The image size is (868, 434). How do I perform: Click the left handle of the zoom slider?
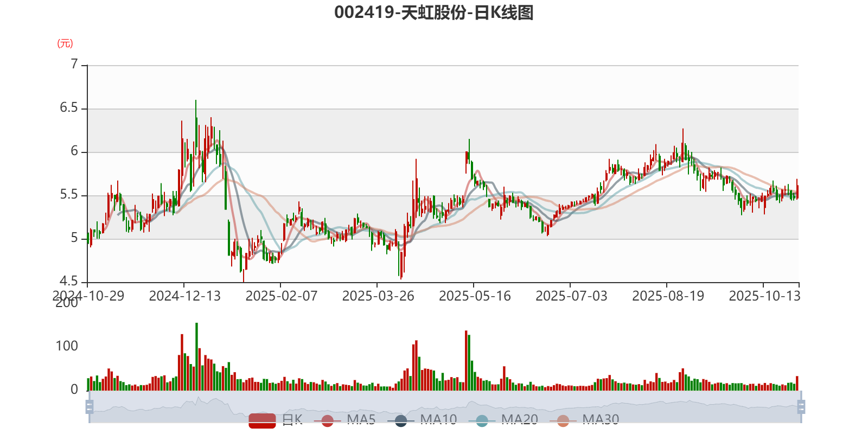(90, 407)
